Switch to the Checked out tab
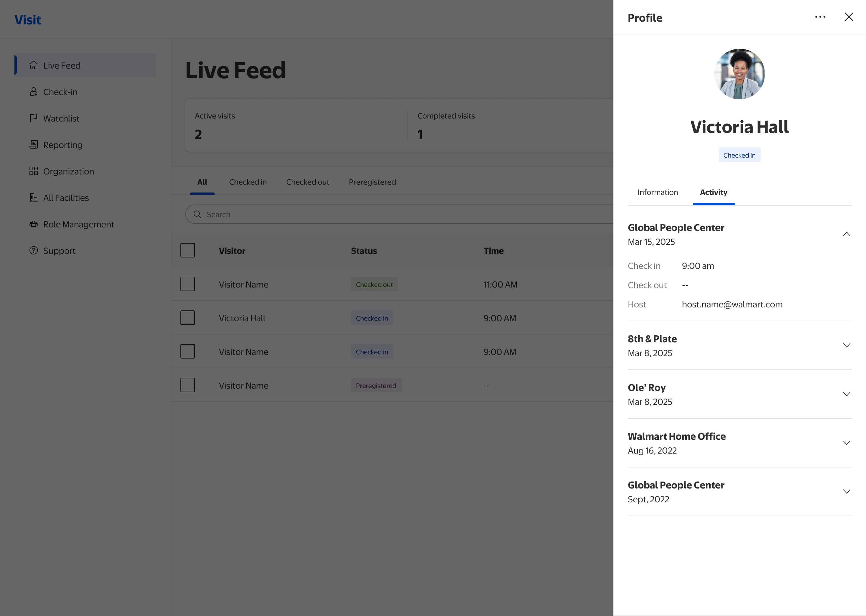Image resolution: width=866 pixels, height=616 pixels. [x=308, y=182]
